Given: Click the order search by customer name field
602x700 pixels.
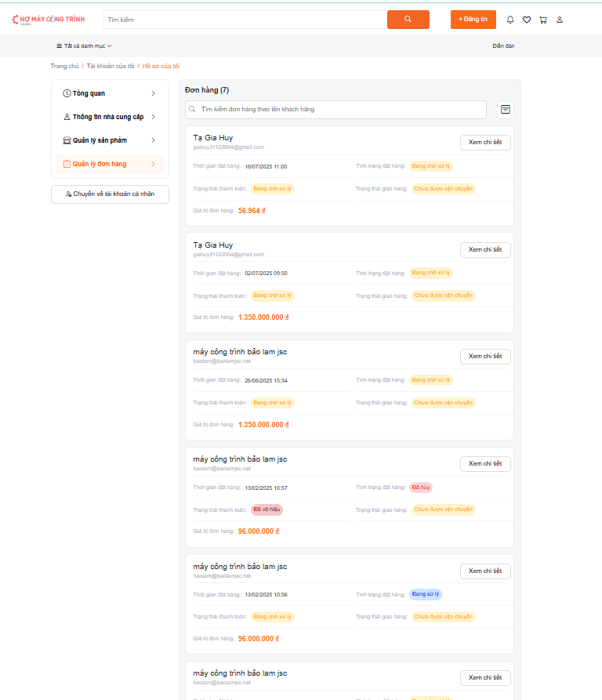Looking at the screenshot, I should click(x=337, y=110).
